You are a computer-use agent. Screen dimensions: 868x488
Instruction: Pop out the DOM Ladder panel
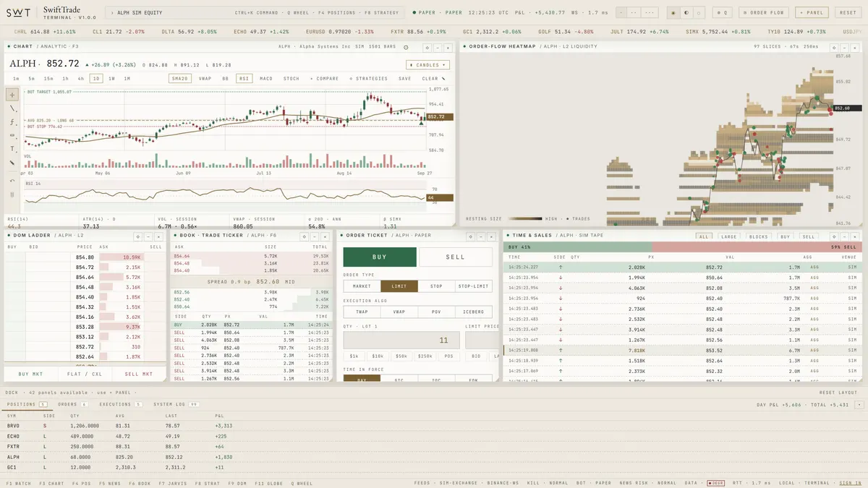[x=137, y=236]
